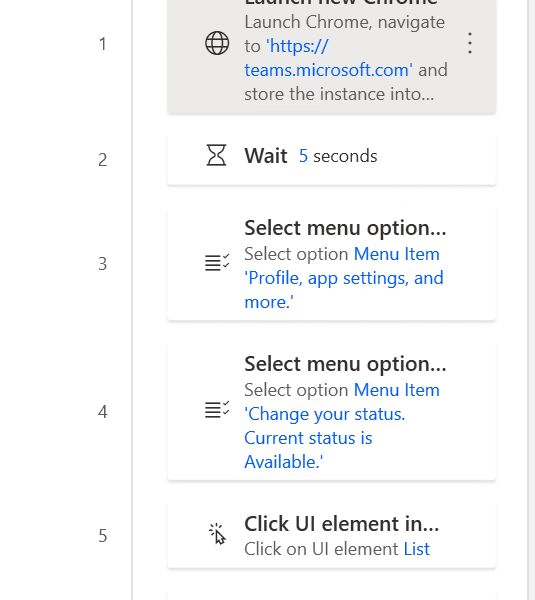Viewport: 535px width, 600px height.
Task: Click the '5' seconds value in Wait
Action: [303, 156]
